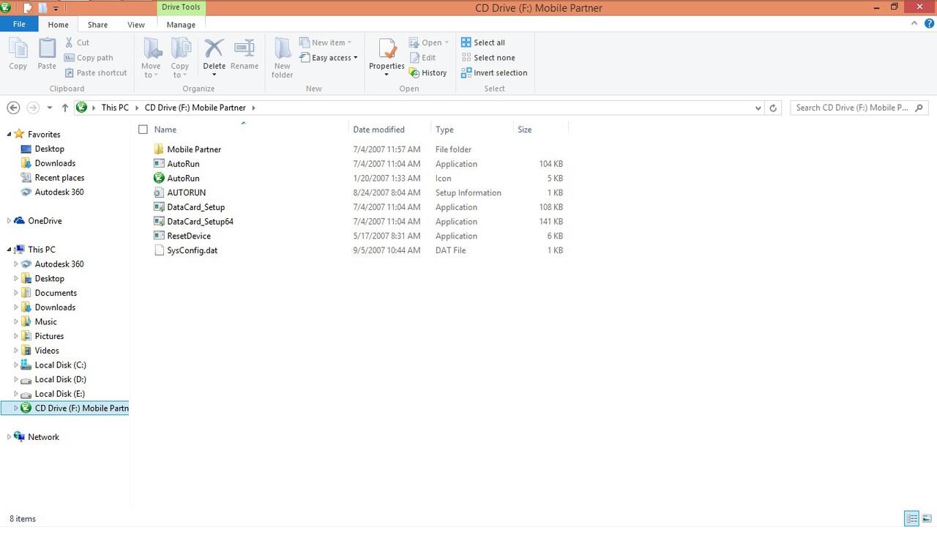The width and height of the screenshot is (937, 560).
Task: Switch to the View tab
Action: [136, 24]
